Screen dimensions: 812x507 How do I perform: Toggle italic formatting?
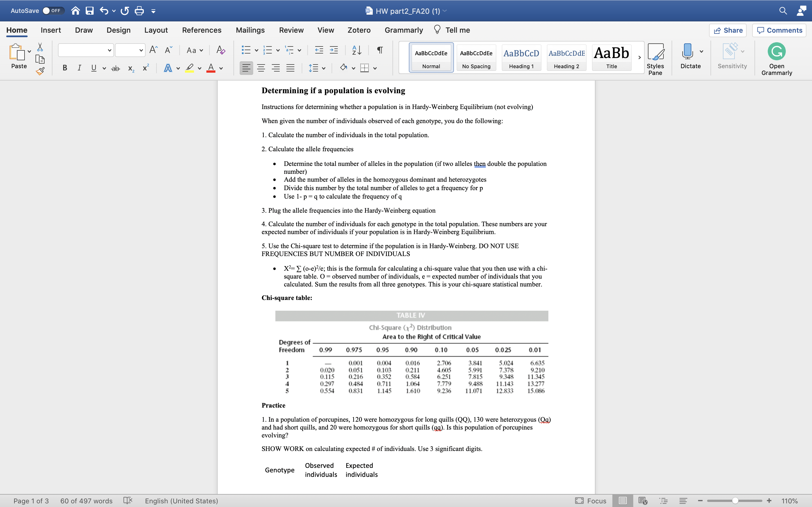tap(79, 68)
